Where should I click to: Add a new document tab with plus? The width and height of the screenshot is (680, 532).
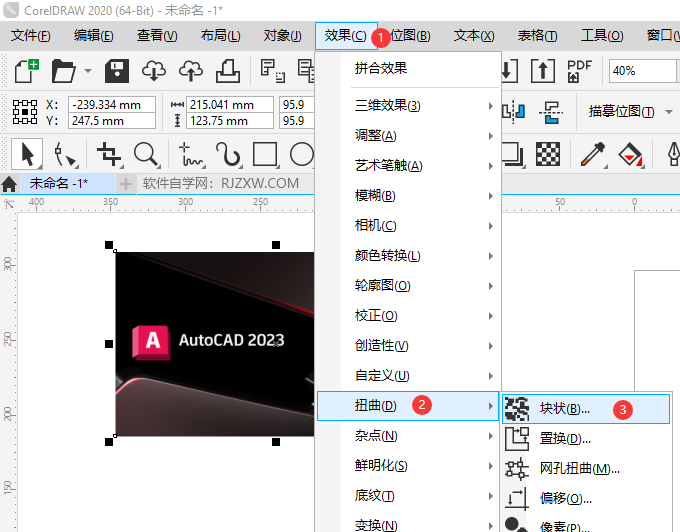coord(126,184)
